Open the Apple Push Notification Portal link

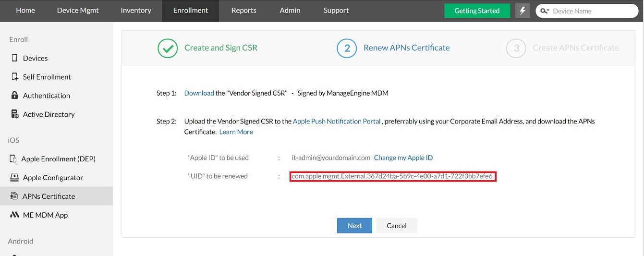[x=337, y=122]
